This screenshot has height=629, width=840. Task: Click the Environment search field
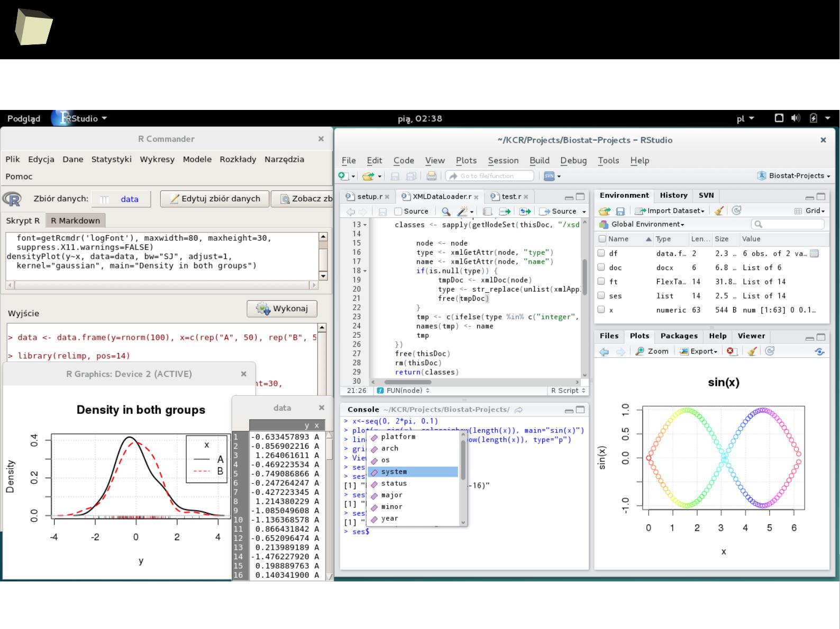click(x=788, y=224)
